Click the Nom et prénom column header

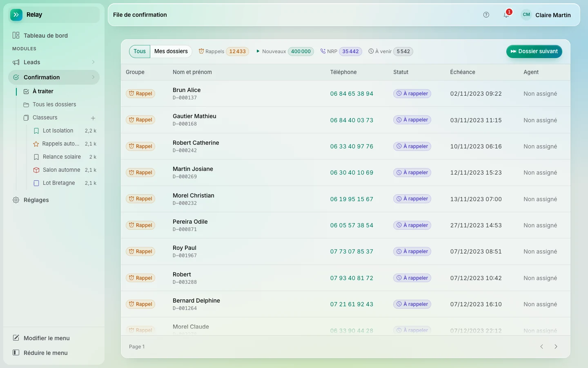(x=192, y=72)
